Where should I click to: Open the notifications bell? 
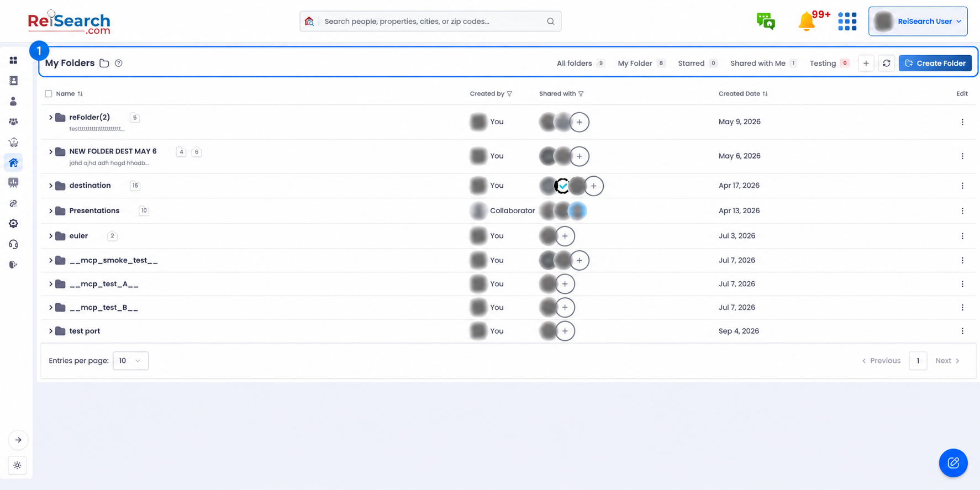coord(807,21)
